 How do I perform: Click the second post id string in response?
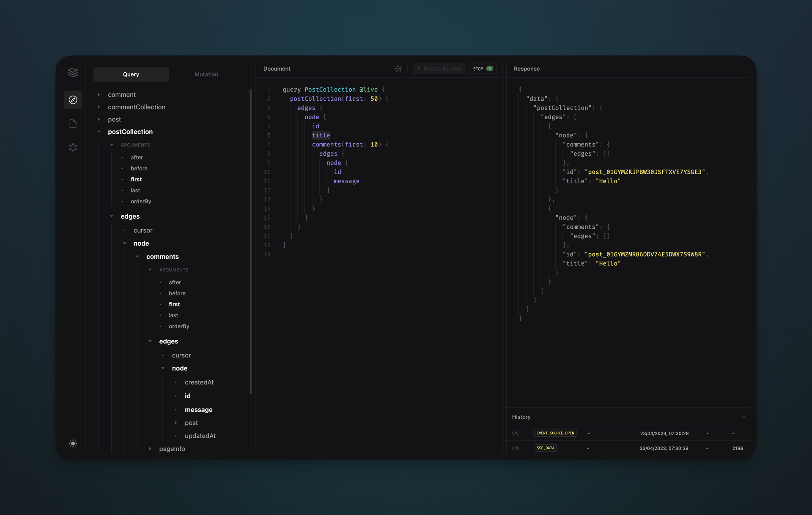645,255
